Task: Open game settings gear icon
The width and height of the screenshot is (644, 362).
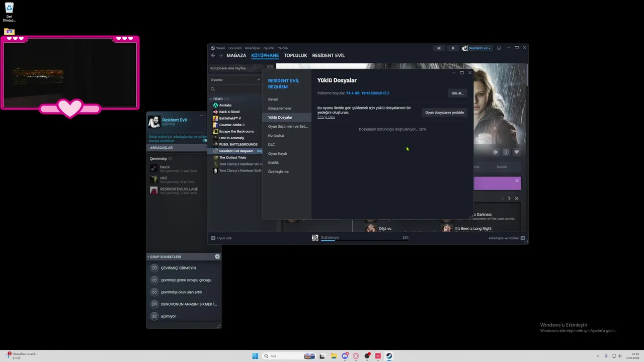Action: (x=496, y=152)
